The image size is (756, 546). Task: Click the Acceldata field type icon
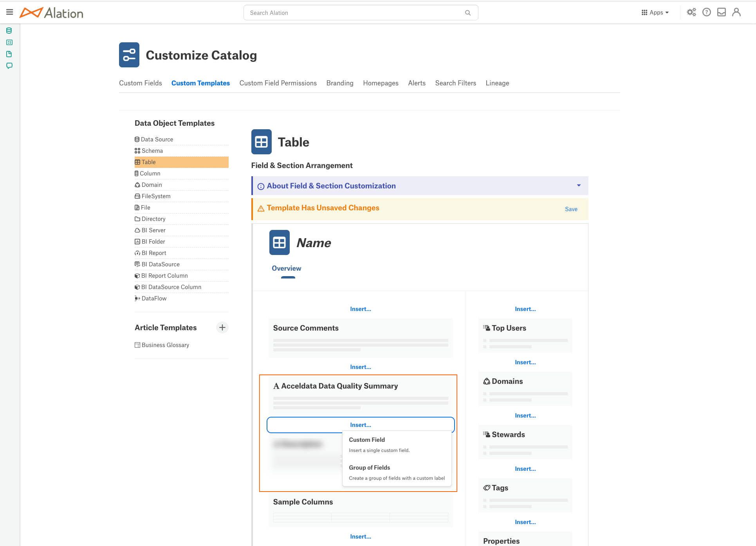276,386
